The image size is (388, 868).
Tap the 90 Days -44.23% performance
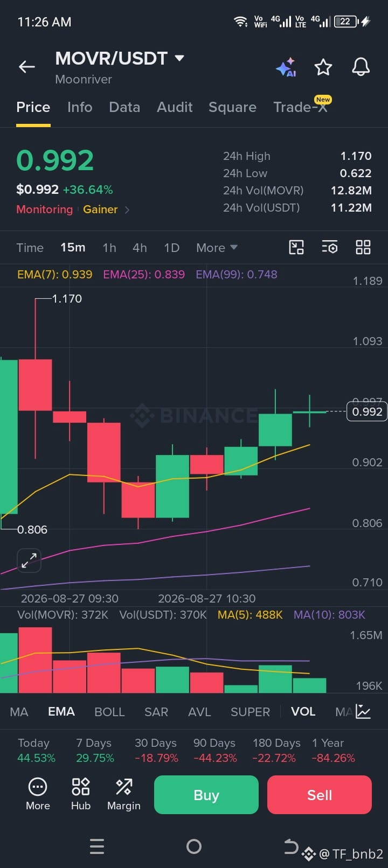(x=214, y=751)
